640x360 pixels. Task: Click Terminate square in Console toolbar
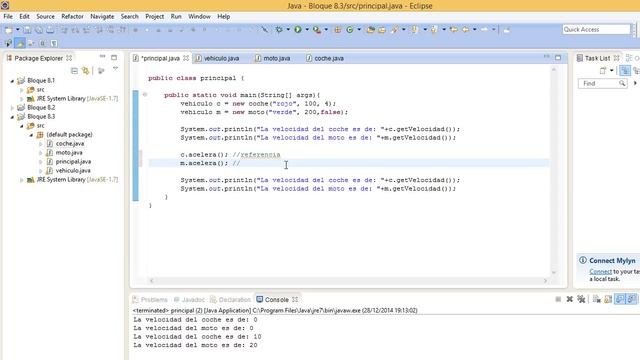click(x=558, y=300)
